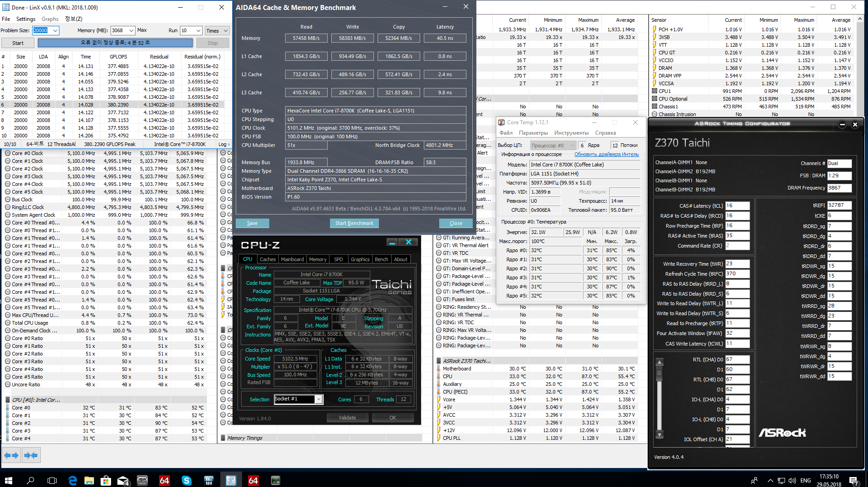Click the tREFI value field
This screenshot has height=487, width=868.
(839, 205)
